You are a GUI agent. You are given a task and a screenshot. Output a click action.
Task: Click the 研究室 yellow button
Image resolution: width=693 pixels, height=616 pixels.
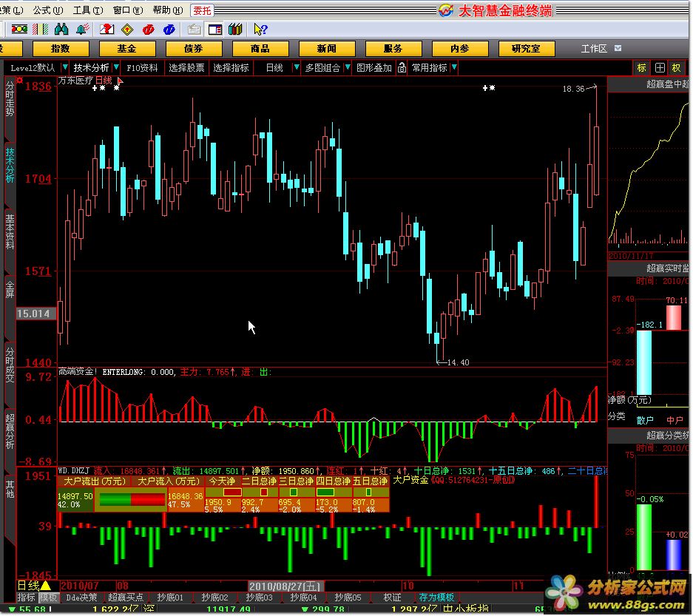point(527,49)
